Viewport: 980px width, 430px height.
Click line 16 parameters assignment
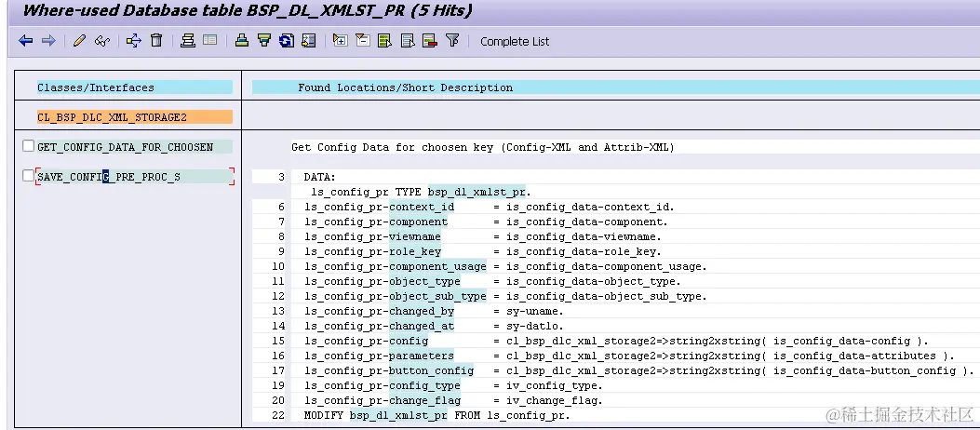point(630,356)
